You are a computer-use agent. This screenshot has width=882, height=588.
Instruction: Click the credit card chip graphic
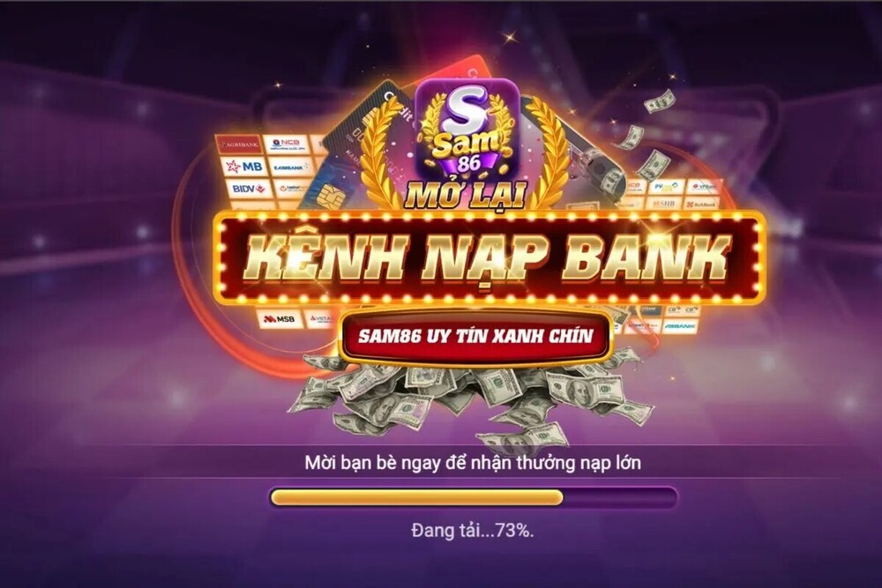click(x=331, y=197)
